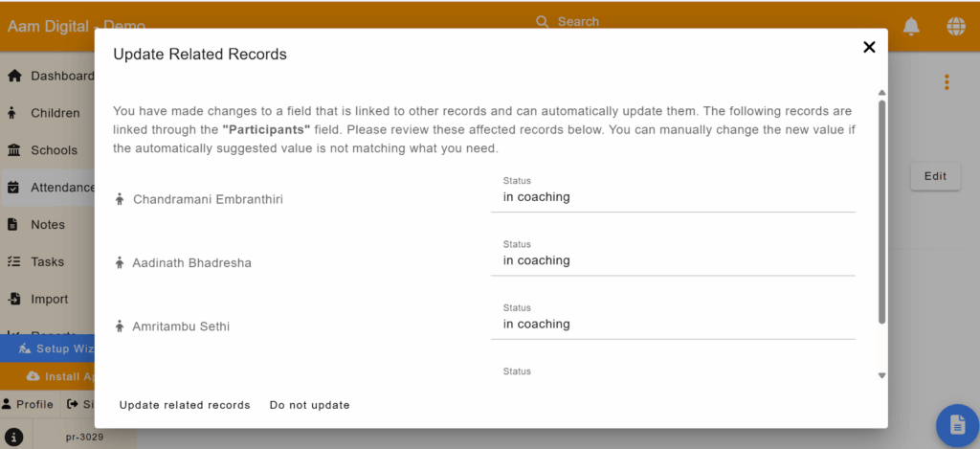Click the Edit button
Viewport: 980px width, 449px height.
pos(935,176)
